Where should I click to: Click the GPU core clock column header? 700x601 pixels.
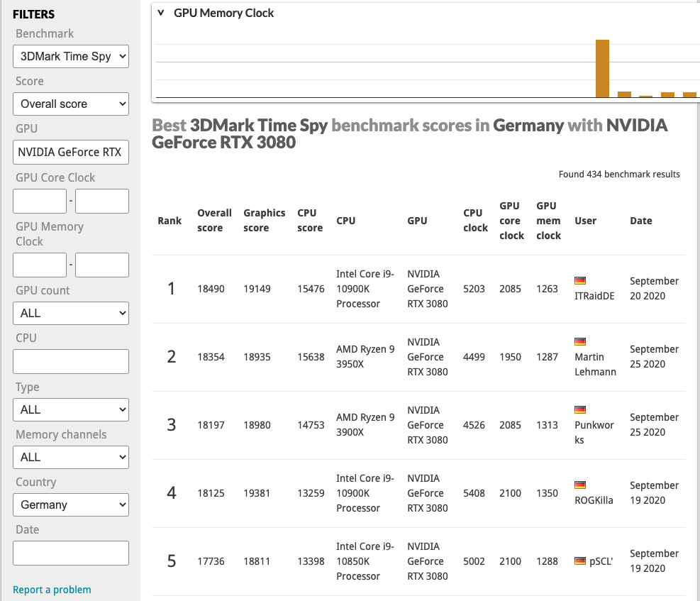(x=511, y=221)
